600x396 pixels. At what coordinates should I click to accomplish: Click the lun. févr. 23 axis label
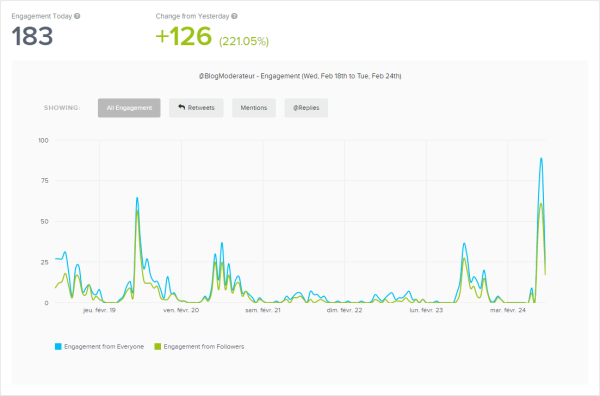pyautogui.click(x=426, y=310)
